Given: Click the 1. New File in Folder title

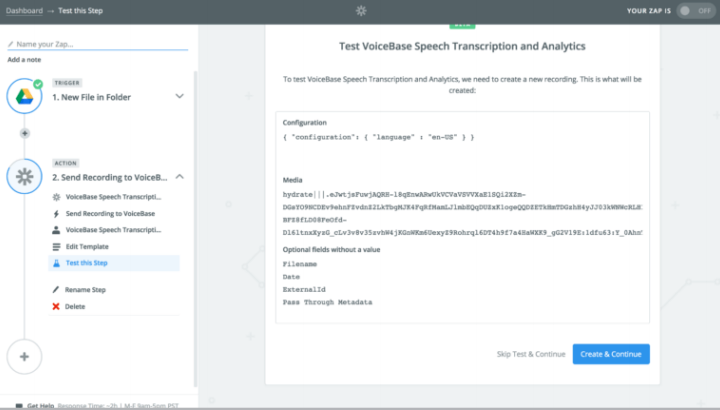Looking at the screenshot, I should [x=91, y=97].
